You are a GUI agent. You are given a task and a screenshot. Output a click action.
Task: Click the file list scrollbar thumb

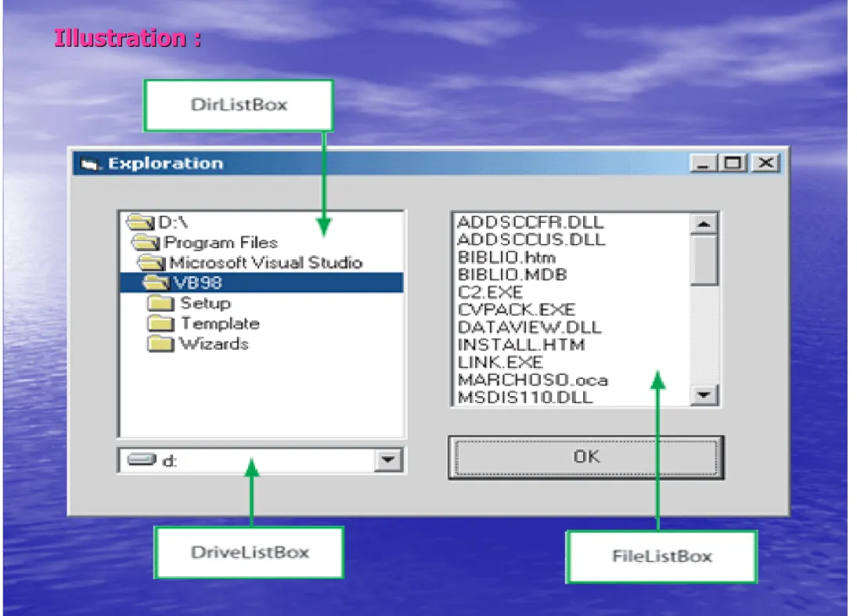click(x=704, y=260)
